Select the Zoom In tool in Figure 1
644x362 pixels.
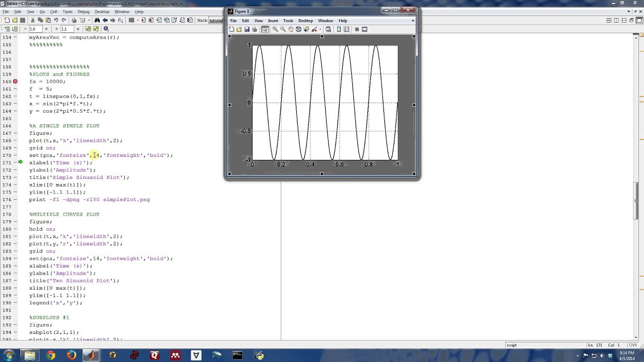coord(275,29)
